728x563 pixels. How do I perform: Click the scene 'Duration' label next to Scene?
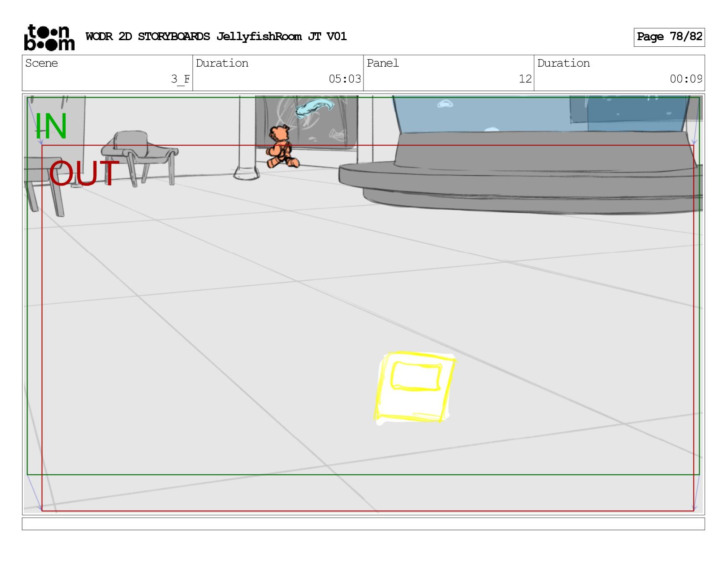222,63
